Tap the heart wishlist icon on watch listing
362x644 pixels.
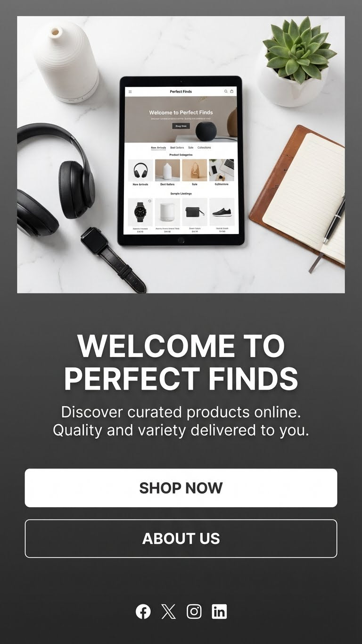(150, 201)
